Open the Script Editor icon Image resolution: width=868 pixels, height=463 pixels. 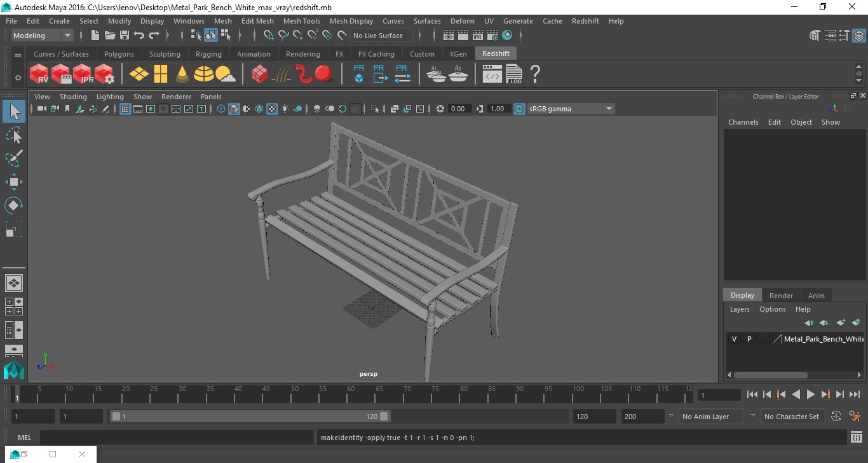[x=857, y=437]
